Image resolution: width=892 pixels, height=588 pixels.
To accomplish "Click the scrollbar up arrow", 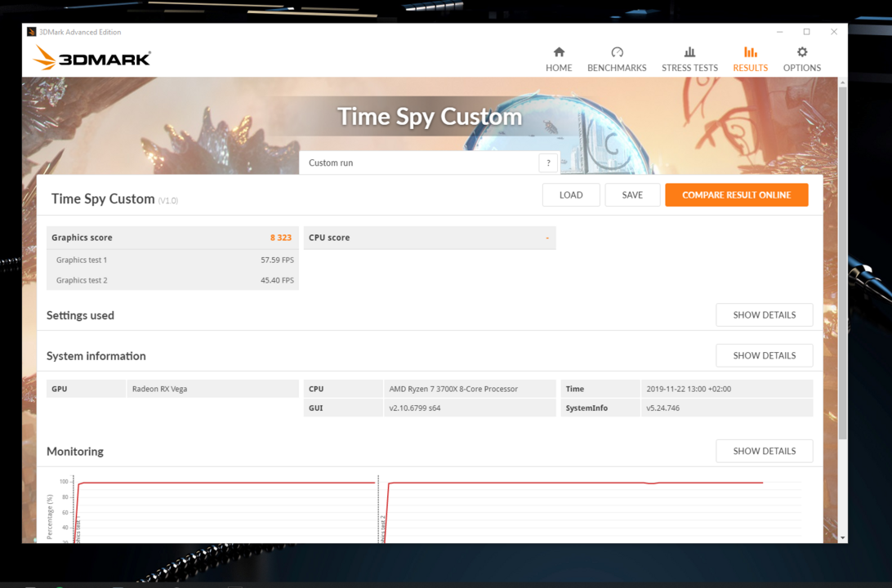I will (842, 82).
